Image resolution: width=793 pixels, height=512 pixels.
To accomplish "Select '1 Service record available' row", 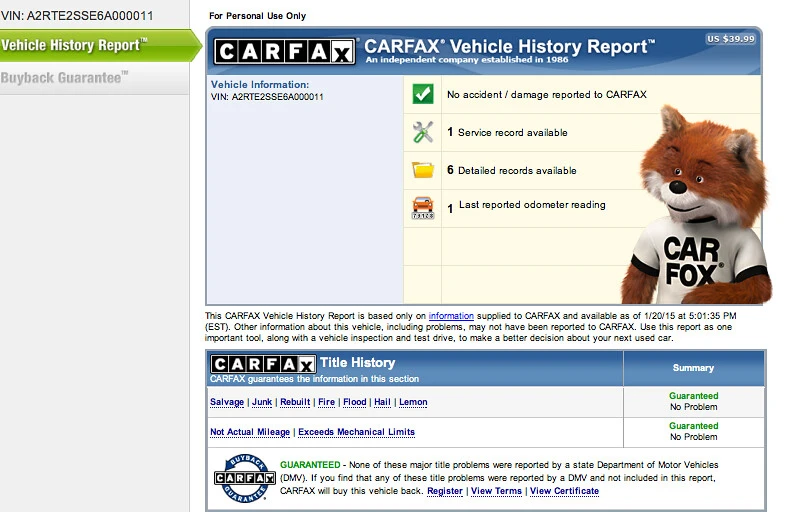I will (x=507, y=133).
